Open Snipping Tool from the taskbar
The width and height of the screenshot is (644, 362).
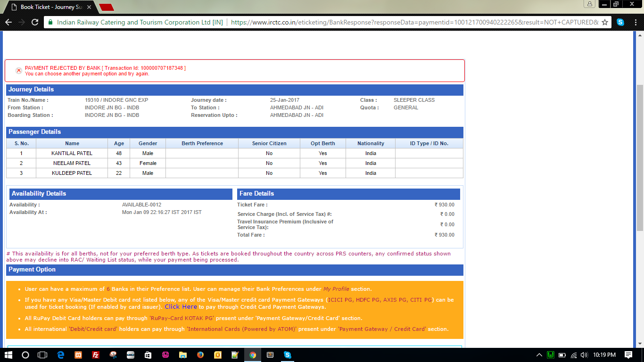click(113, 355)
